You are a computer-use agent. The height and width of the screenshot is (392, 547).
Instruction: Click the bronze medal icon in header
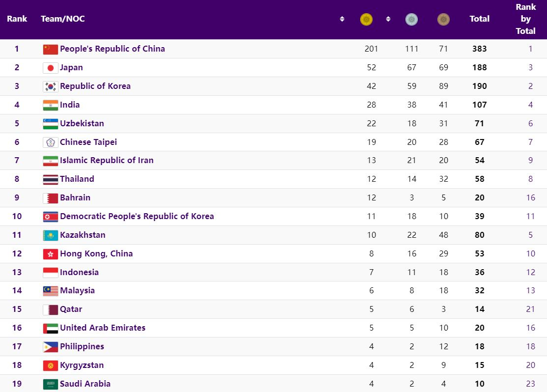coord(443,19)
